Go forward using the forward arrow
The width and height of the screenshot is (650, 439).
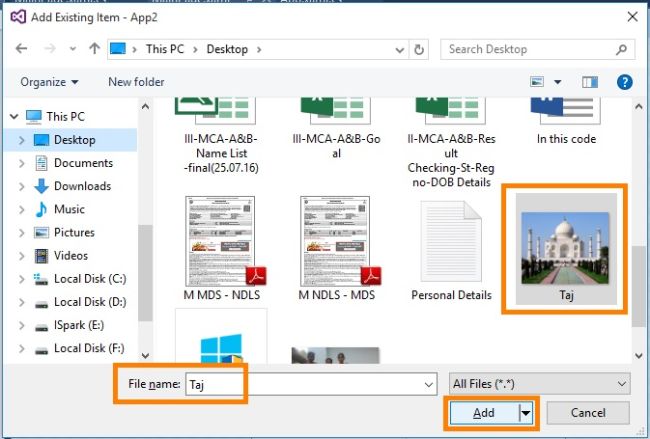coord(50,49)
